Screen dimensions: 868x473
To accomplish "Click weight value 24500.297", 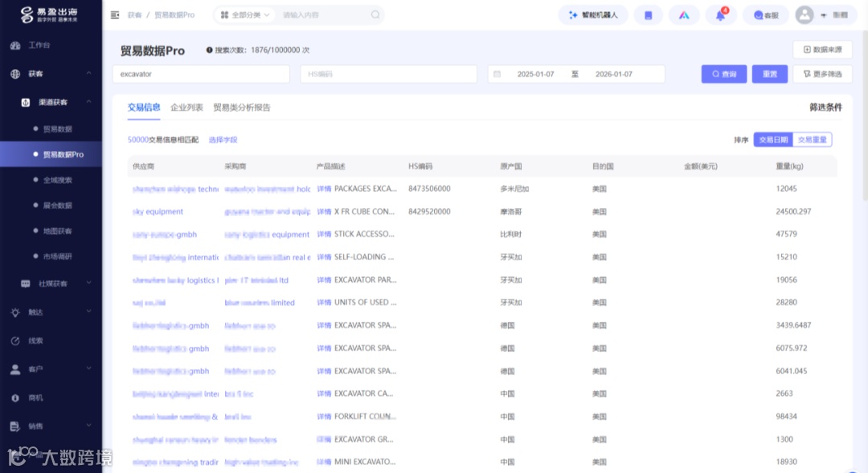I will pos(793,211).
